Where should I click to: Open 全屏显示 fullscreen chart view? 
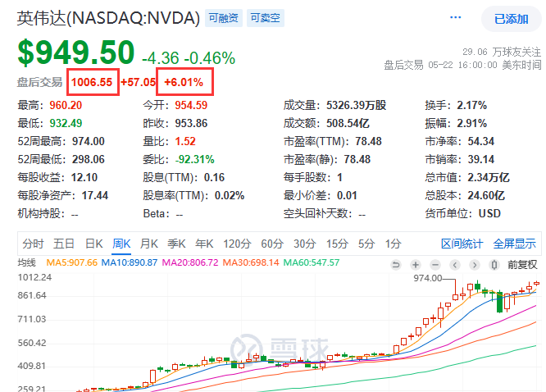(x=514, y=244)
